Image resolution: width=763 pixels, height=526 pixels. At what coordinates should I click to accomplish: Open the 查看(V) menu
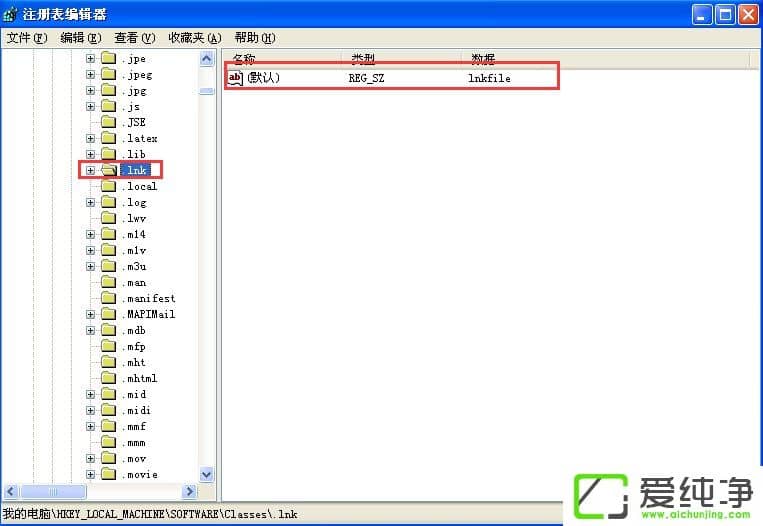click(x=135, y=37)
